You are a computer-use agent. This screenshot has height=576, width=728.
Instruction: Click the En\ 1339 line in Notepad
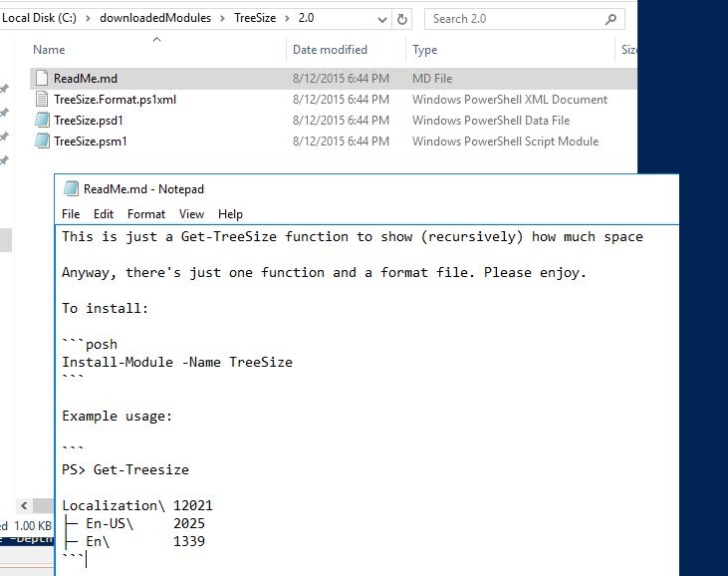pos(134,541)
